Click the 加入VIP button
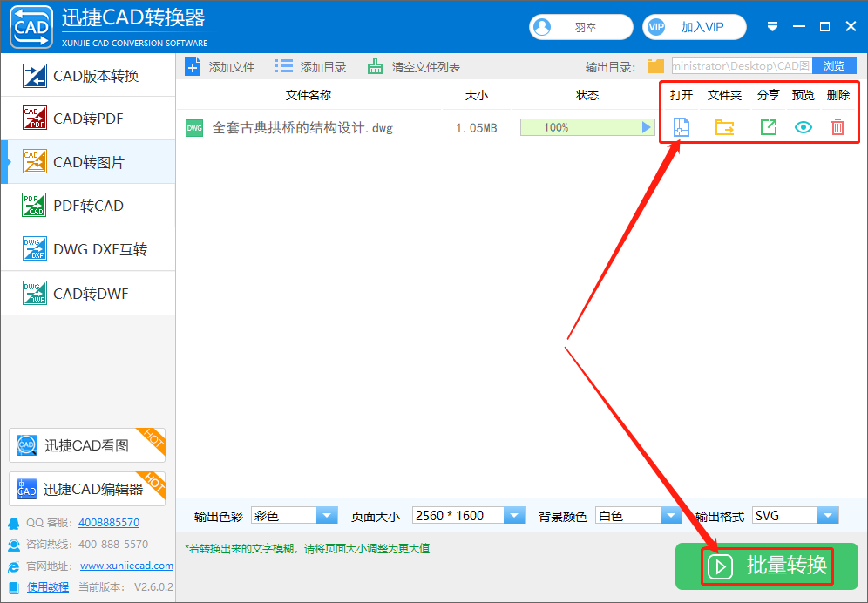Image resolution: width=868 pixels, height=603 pixels. (695, 27)
